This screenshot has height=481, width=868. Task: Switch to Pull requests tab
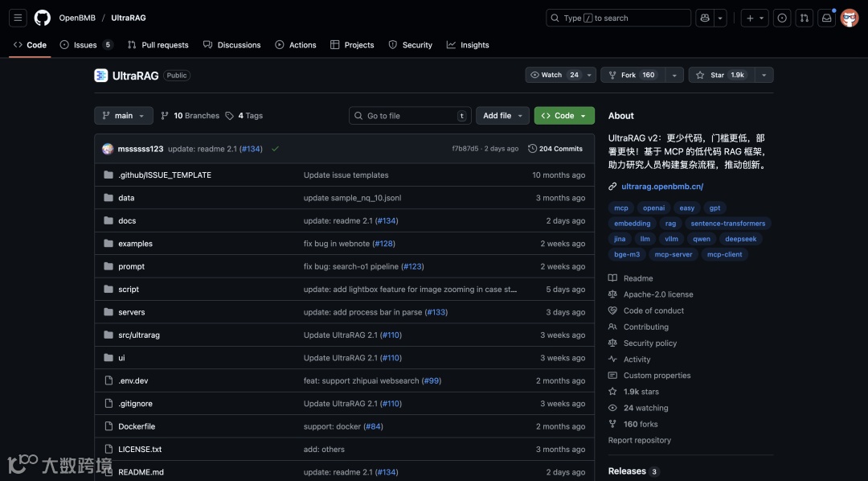coord(158,45)
